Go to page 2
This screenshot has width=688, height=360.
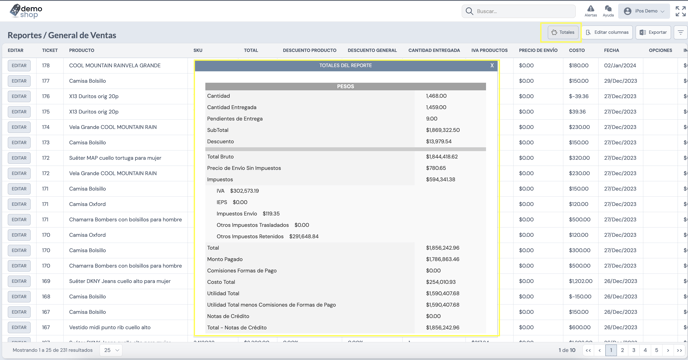click(x=622, y=350)
